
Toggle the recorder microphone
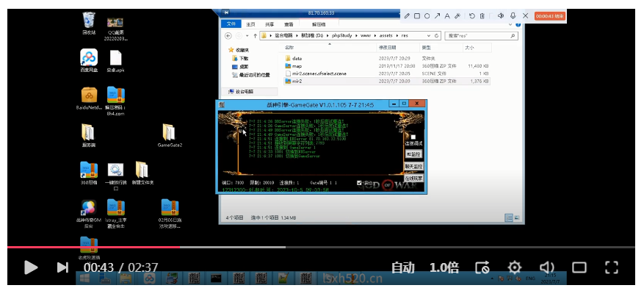click(513, 16)
